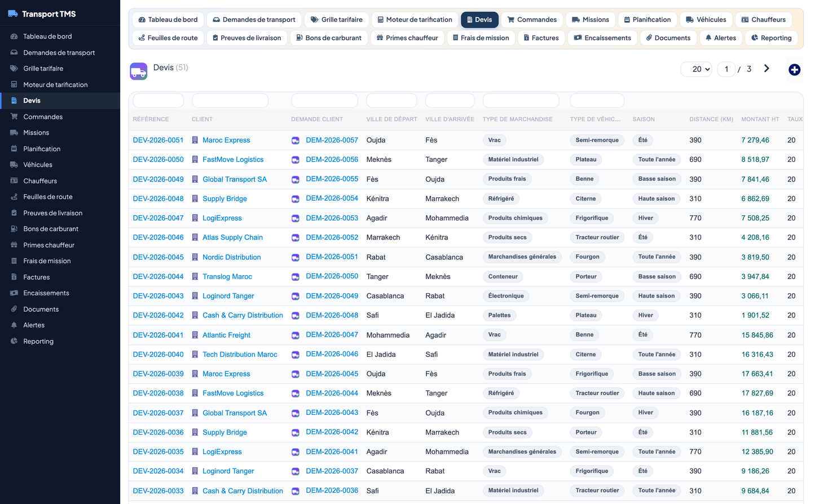Open demand link DEM-2026-0050
The height and width of the screenshot is (504, 815).
pos(332,276)
